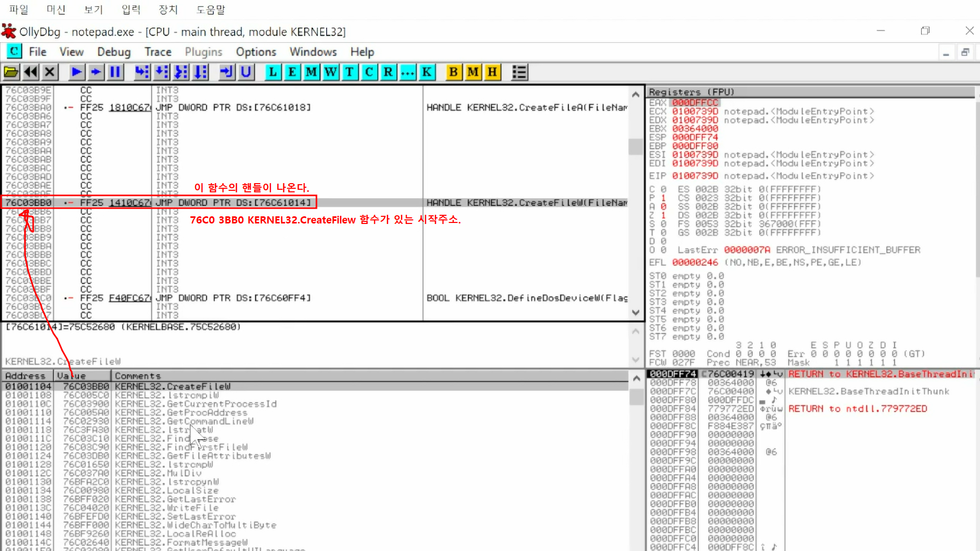
Task: Open the Options menu
Action: pyautogui.click(x=256, y=52)
